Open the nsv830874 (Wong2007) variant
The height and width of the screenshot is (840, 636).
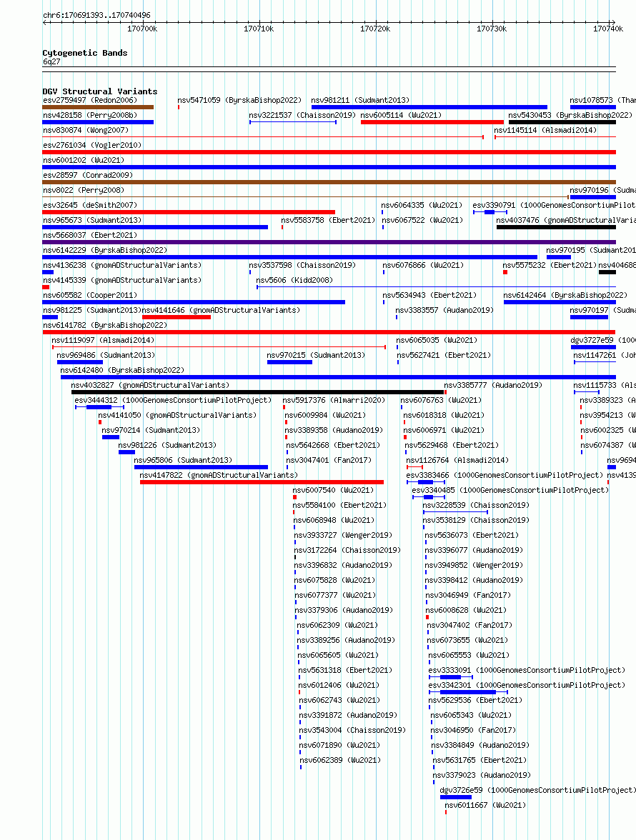86,130
